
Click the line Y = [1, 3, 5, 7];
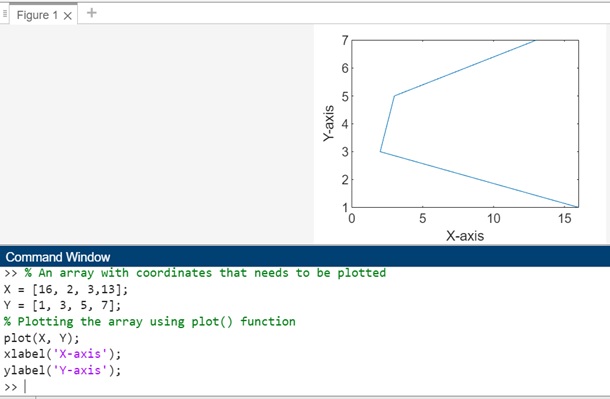click(62, 305)
